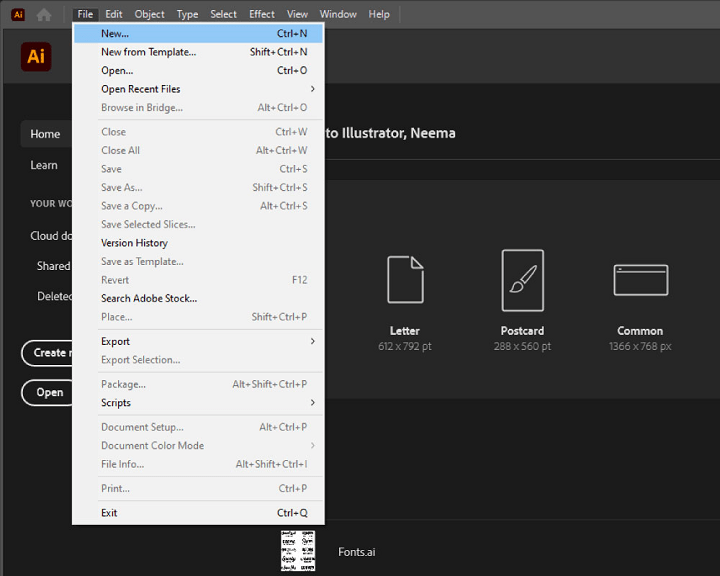
Task: Click Save a Copy... entry
Action: (198, 206)
